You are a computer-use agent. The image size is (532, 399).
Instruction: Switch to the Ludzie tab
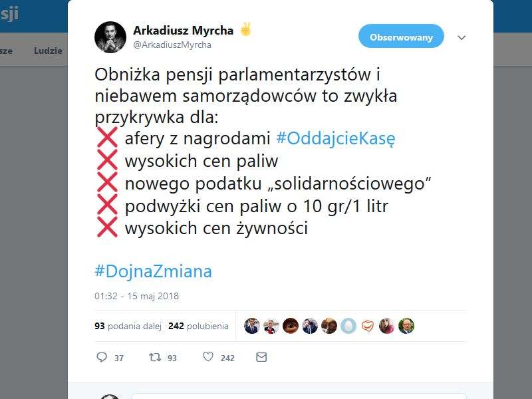tap(48, 51)
